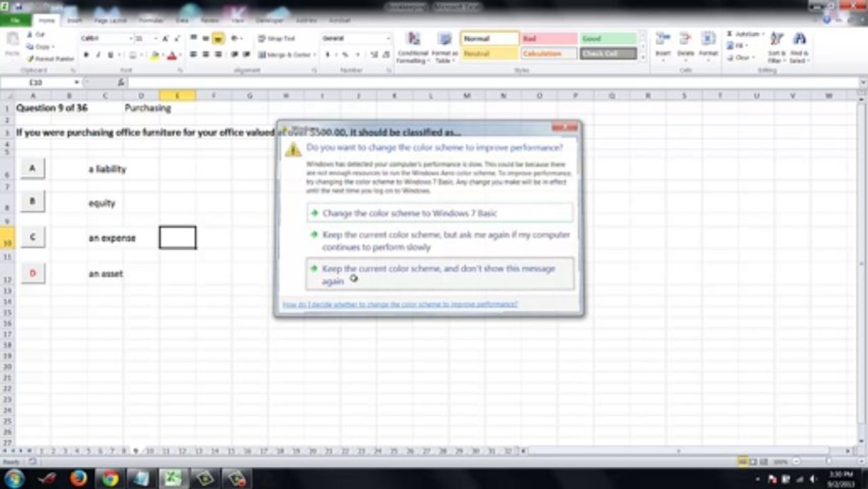Image resolution: width=868 pixels, height=489 pixels.
Task: Open the Orientation text-angle icon
Action: 237,39
